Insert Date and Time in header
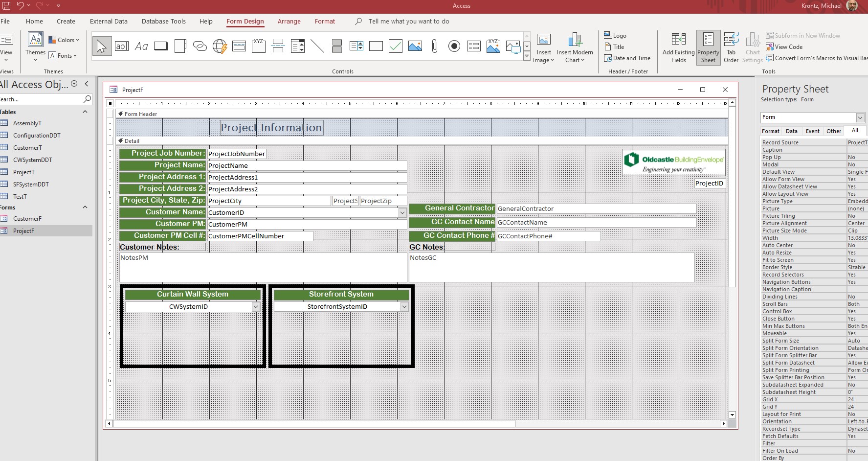 pos(627,58)
